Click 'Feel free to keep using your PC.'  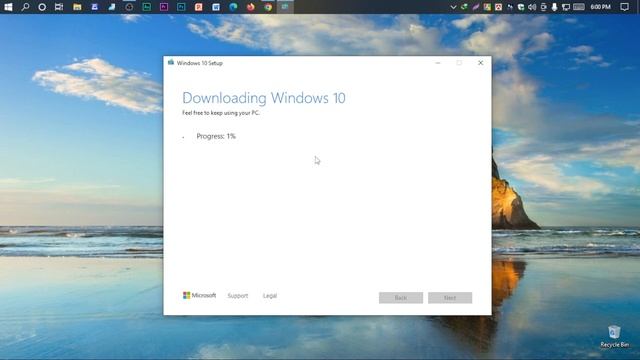pyautogui.click(x=221, y=113)
